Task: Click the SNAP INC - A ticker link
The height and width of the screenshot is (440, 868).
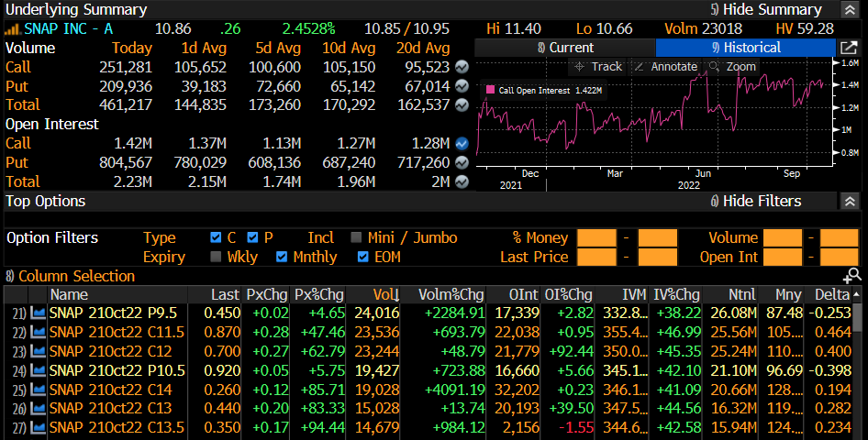Action: 69,28
